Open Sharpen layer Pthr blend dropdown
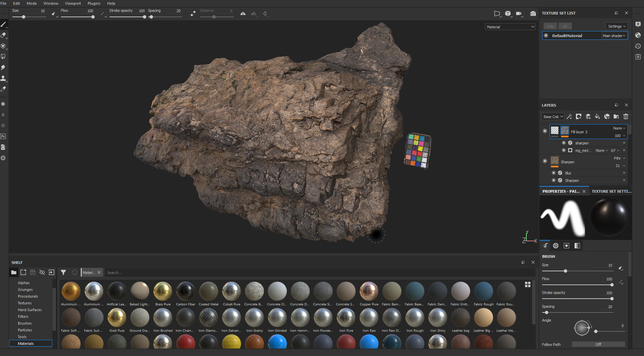Screen dimensions: 644x356 619,158
